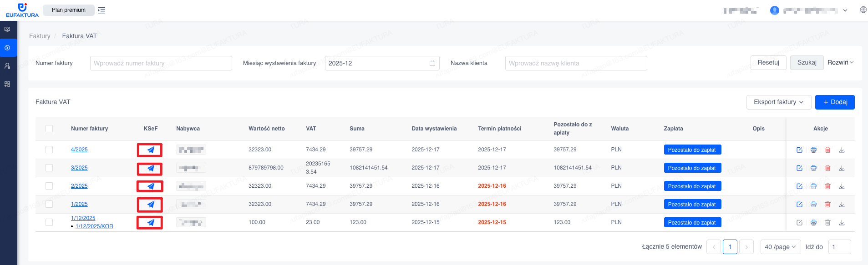Open the Eksport faktury dropdown
This screenshot has width=868, height=265.
(x=779, y=102)
